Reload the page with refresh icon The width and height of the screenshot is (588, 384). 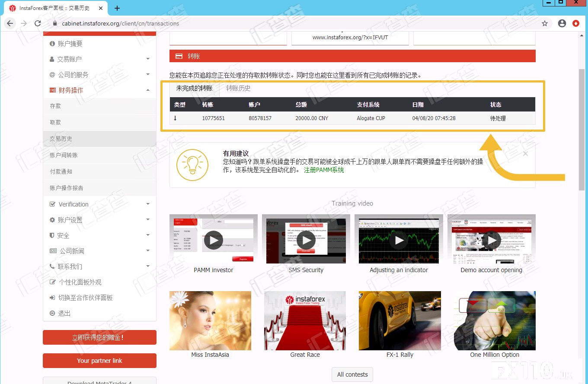[x=38, y=23]
